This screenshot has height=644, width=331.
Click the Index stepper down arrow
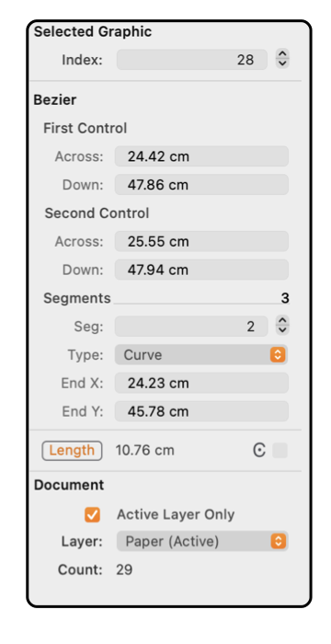(x=282, y=63)
